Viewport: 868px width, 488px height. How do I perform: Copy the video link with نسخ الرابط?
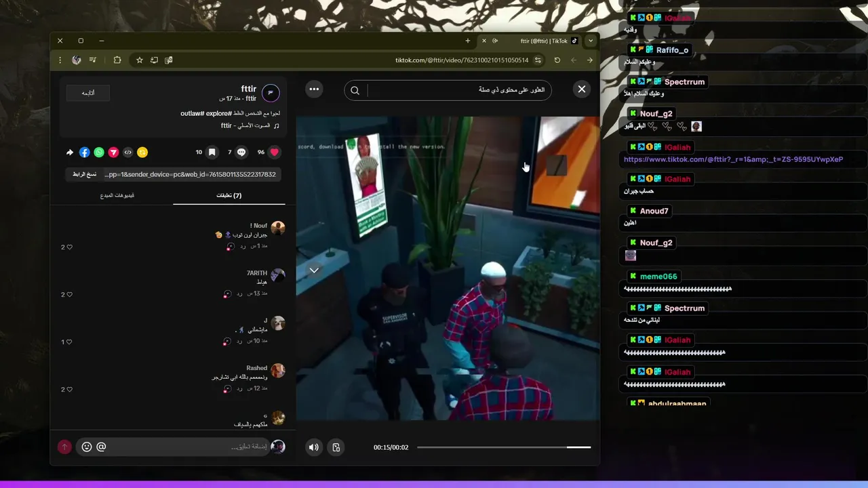[x=85, y=174]
